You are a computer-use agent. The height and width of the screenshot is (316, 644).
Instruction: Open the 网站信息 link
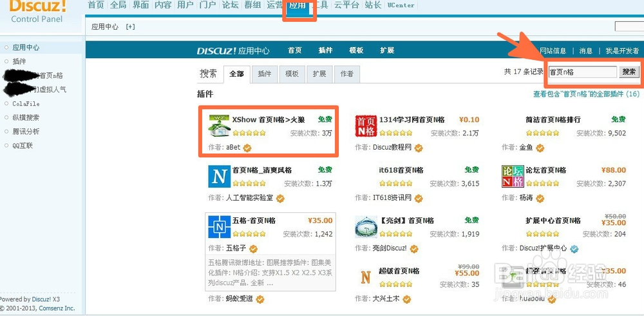553,51
